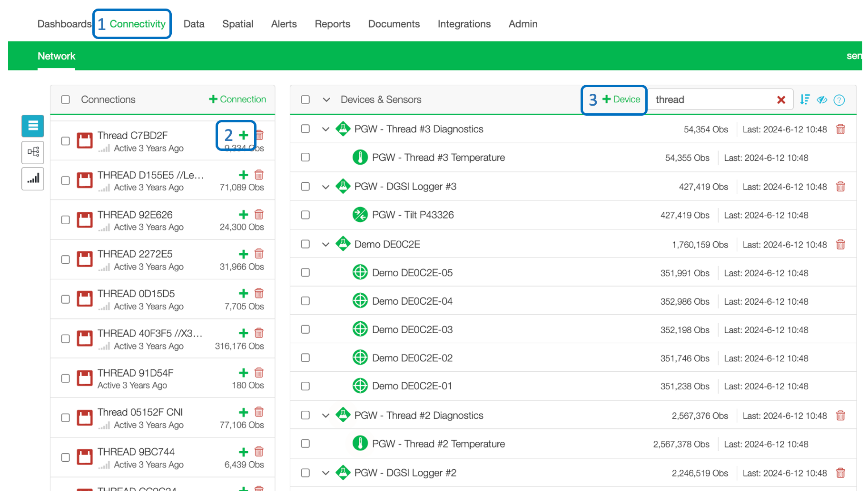The width and height of the screenshot is (868, 496).
Task: Clear the thread search with the red X
Action: (781, 99)
